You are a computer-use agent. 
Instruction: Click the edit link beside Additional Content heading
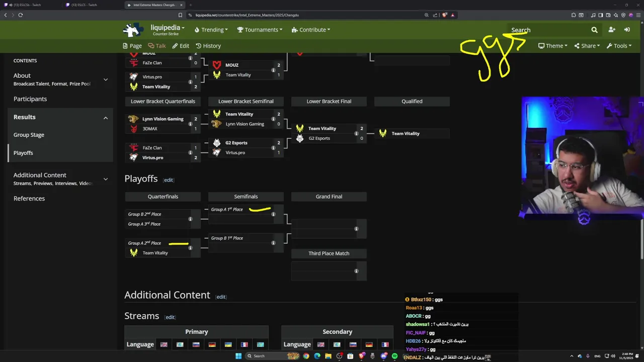(221, 297)
